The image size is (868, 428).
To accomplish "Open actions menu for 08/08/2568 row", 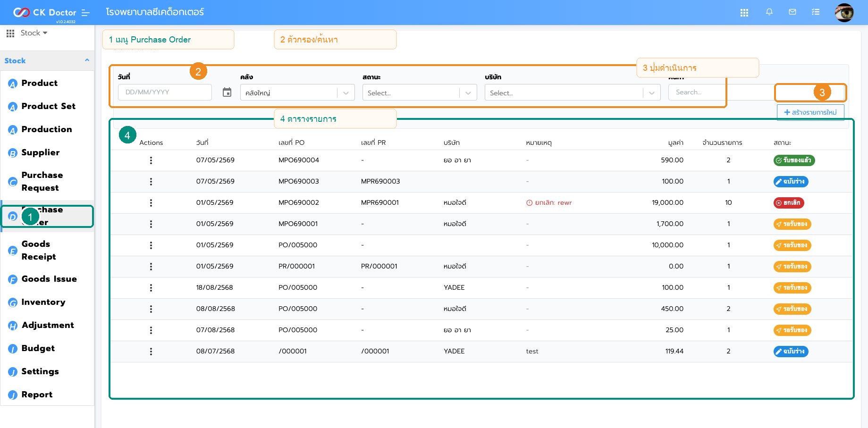I will coord(151,309).
